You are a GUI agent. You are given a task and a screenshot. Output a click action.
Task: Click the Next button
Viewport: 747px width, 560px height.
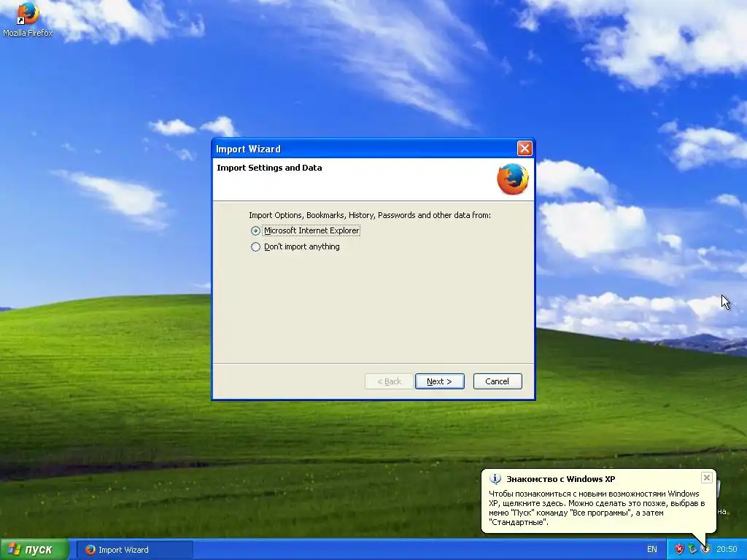(x=439, y=381)
